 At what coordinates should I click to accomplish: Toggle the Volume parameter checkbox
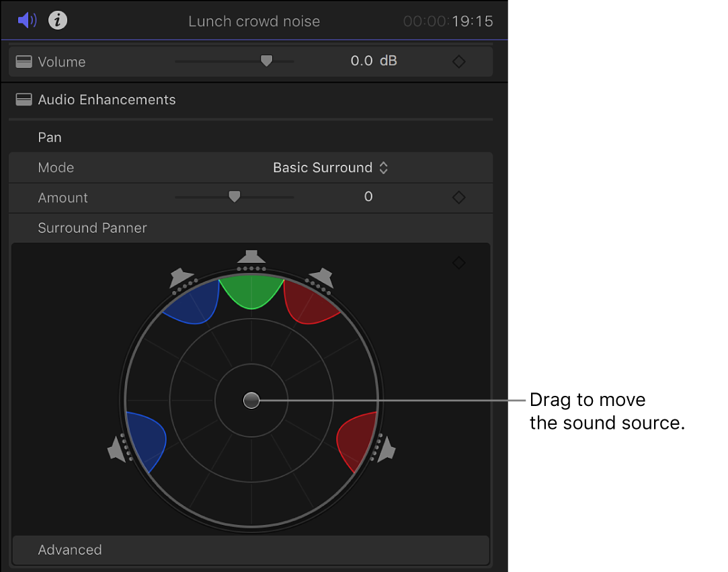click(x=24, y=61)
